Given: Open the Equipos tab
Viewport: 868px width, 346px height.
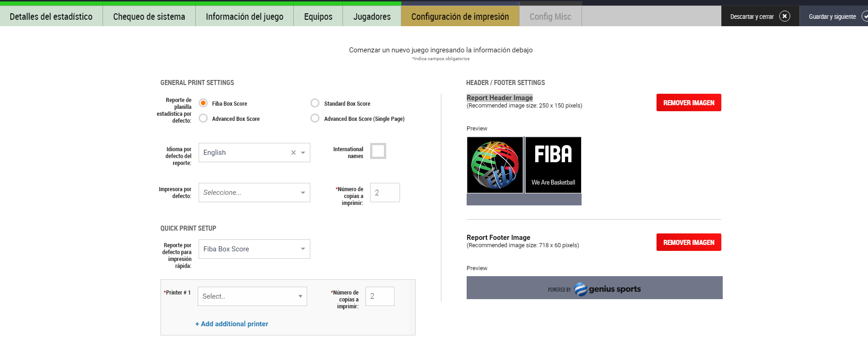Looking at the screenshot, I should tap(318, 17).
